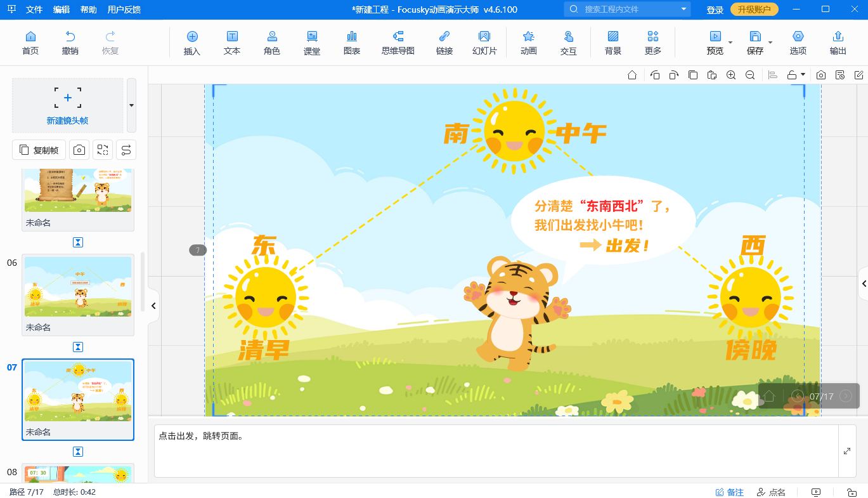Click the align objects icon
The height and width of the screenshot is (498, 868).
point(773,75)
